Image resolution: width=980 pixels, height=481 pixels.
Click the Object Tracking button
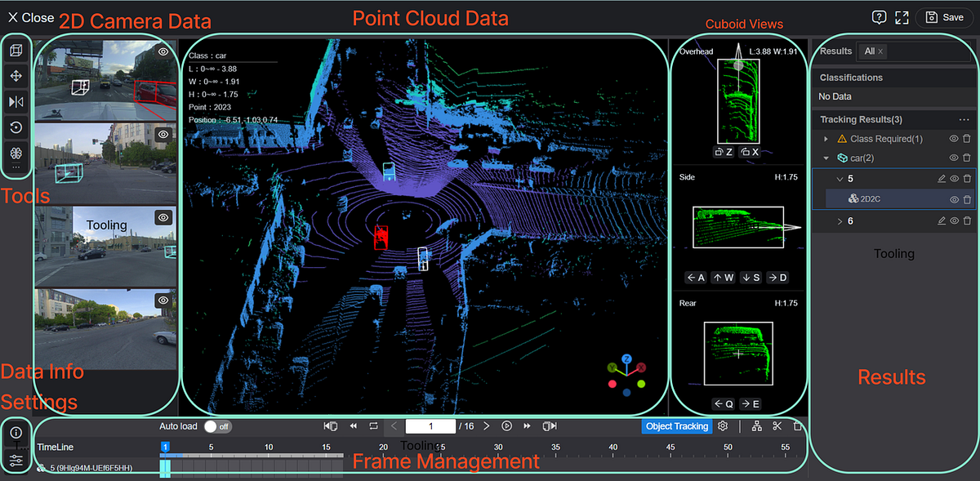(x=677, y=425)
